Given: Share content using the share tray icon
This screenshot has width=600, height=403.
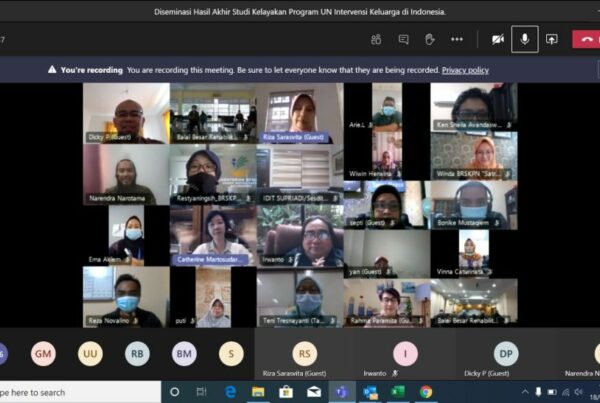Looking at the screenshot, I should pyautogui.click(x=551, y=39).
